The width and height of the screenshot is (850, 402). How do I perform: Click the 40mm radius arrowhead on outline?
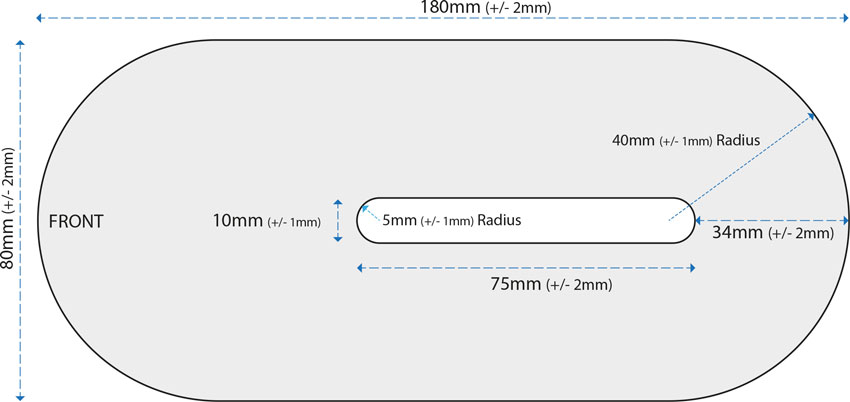812,115
